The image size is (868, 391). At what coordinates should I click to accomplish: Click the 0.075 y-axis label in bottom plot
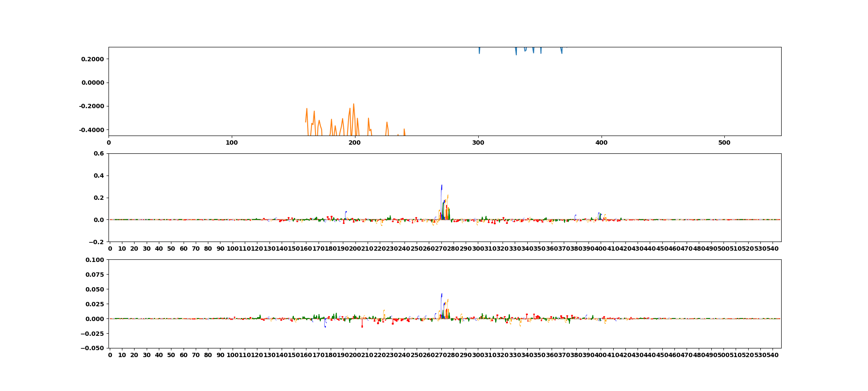click(95, 275)
